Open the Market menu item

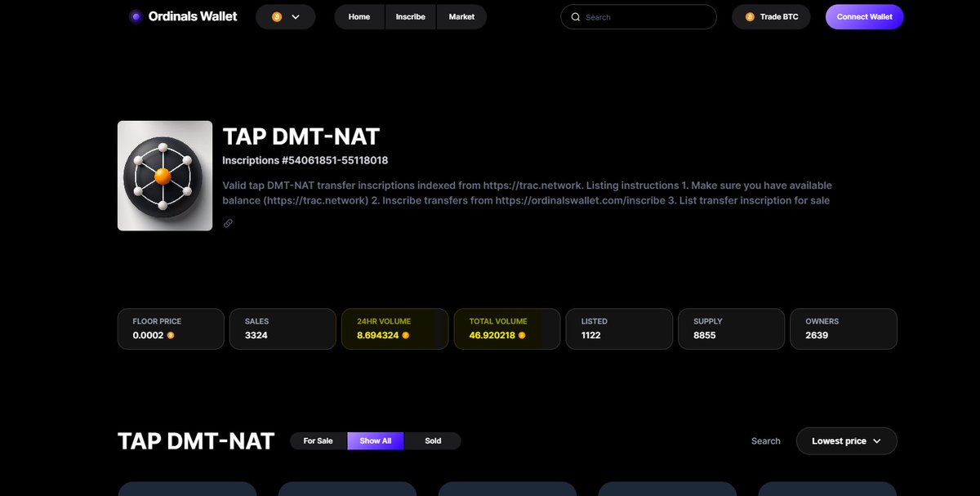click(x=461, y=17)
